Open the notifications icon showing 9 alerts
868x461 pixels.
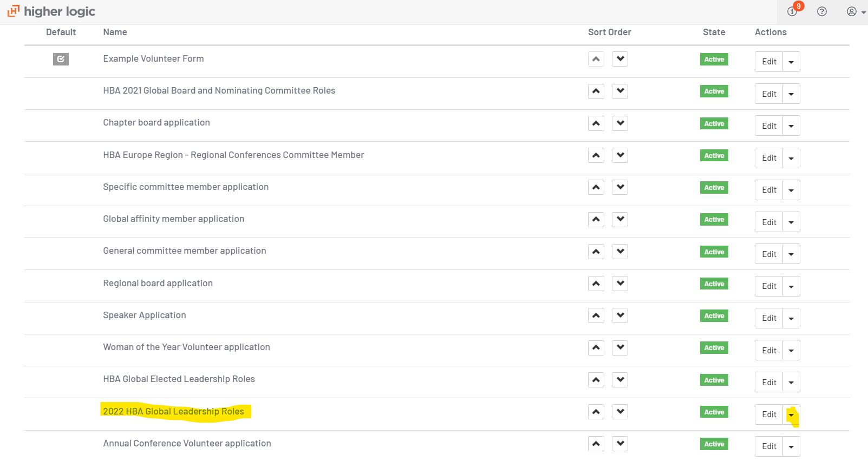pos(792,11)
